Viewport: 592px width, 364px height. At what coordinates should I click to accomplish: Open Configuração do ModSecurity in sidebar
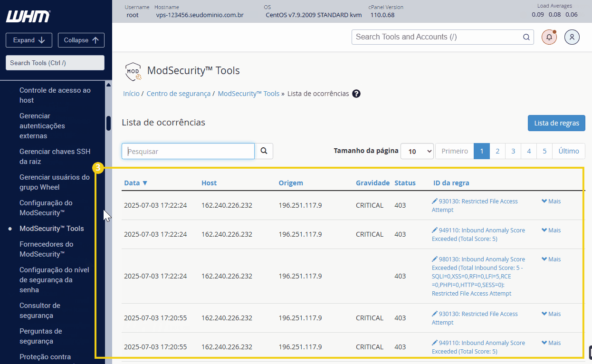click(x=46, y=208)
